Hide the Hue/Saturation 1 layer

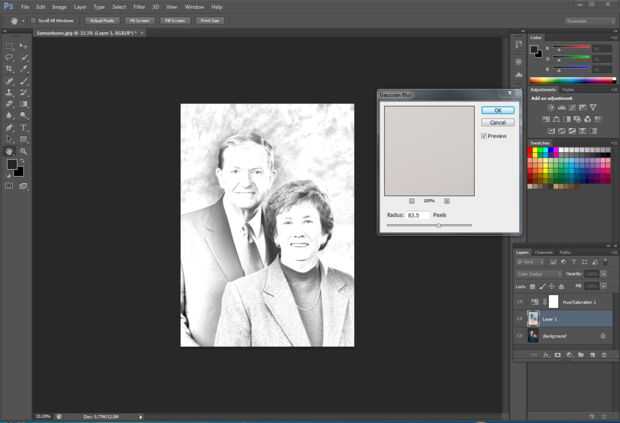point(520,302)
